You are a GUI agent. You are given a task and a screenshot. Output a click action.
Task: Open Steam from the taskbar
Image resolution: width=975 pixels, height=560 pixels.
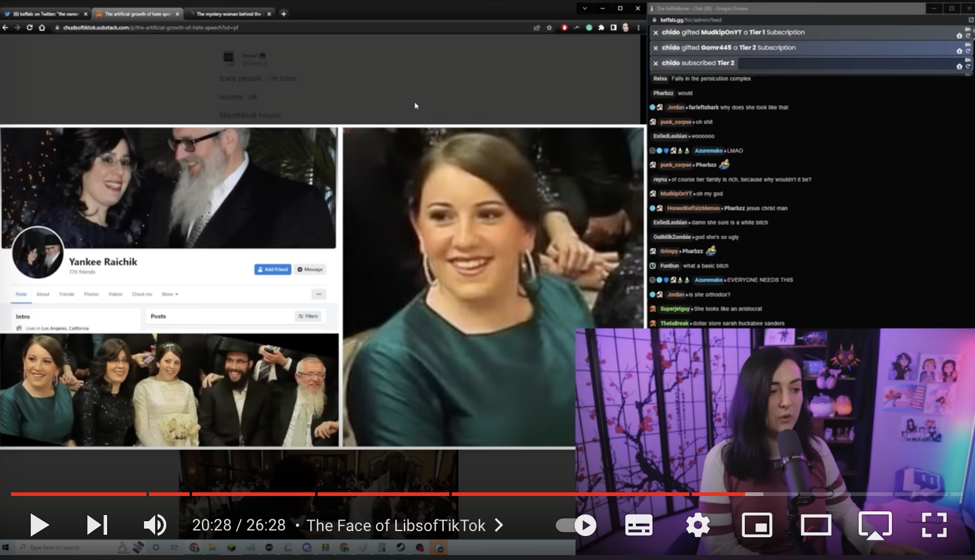(401, 547)
